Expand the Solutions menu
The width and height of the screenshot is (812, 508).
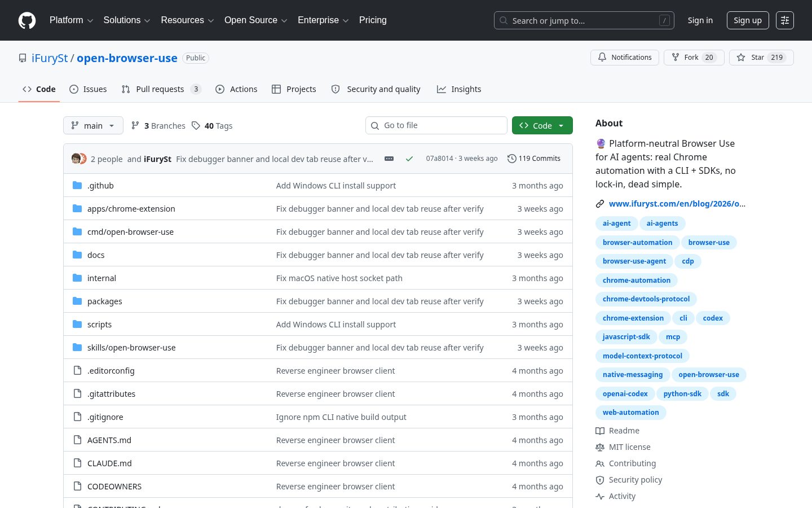pos(127,20)
